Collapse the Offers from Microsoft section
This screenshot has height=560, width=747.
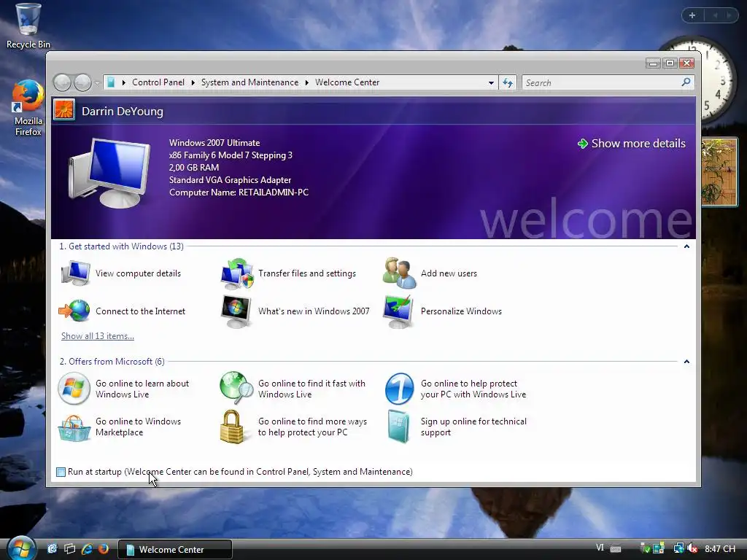pos(686,362)
